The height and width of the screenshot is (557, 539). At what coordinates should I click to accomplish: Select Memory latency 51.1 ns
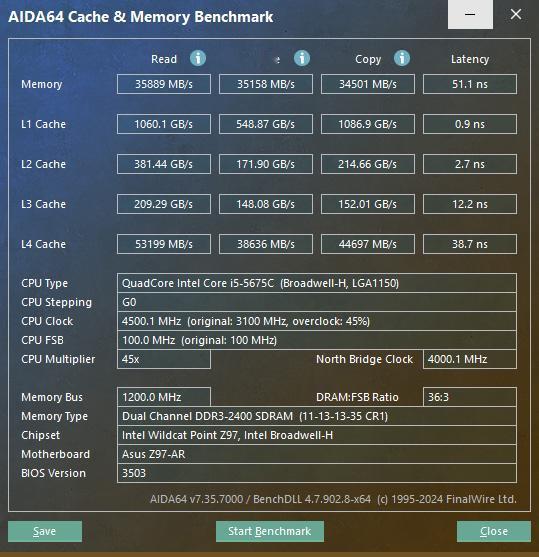point(470,84)
